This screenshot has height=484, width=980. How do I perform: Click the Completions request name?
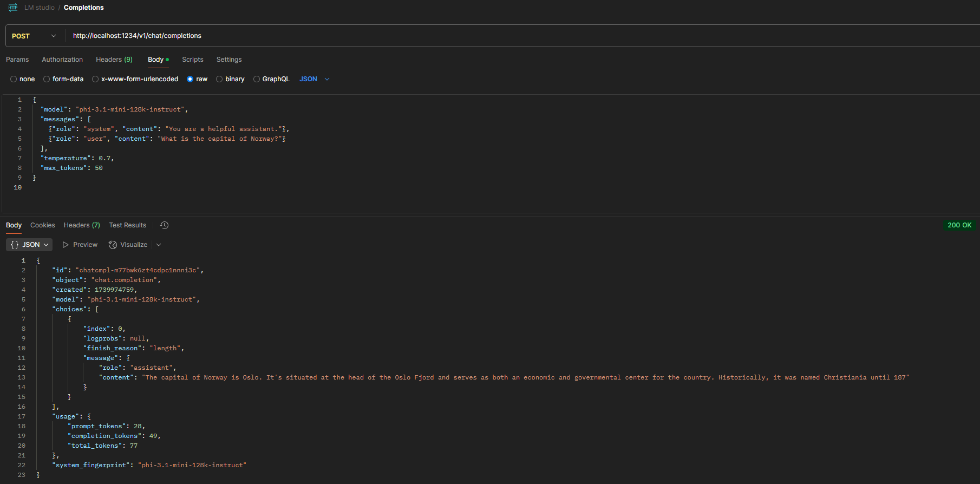click(84, 8)
